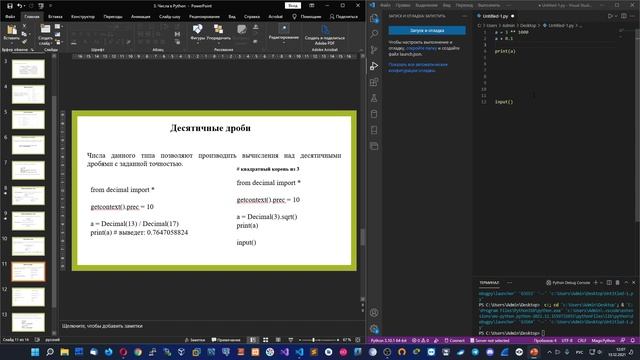Open Source Control in VS Code activity bar
The height and width of the screenshot is (360, 640).
pos(374,50)
